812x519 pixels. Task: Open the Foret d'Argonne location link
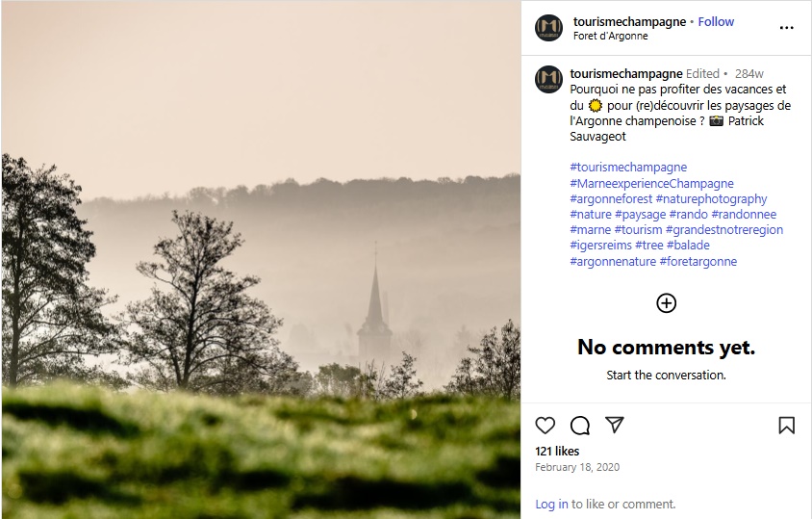pyautogui.click(x=610, y=37)
